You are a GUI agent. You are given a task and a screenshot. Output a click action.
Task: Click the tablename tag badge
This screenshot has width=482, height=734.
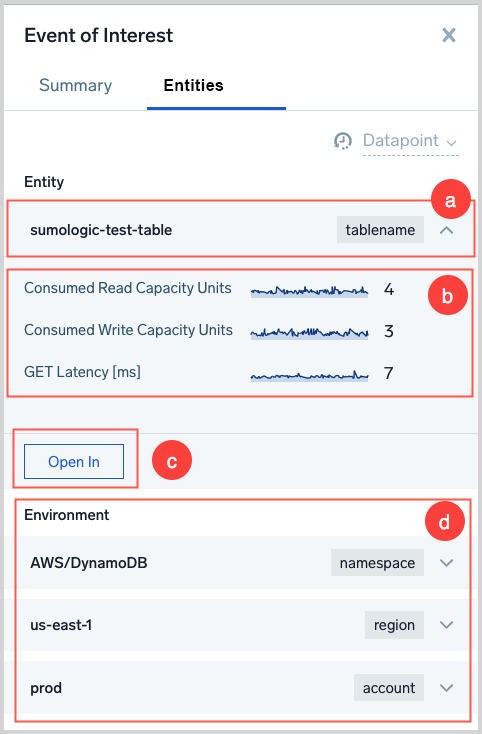tap(380, 230)
